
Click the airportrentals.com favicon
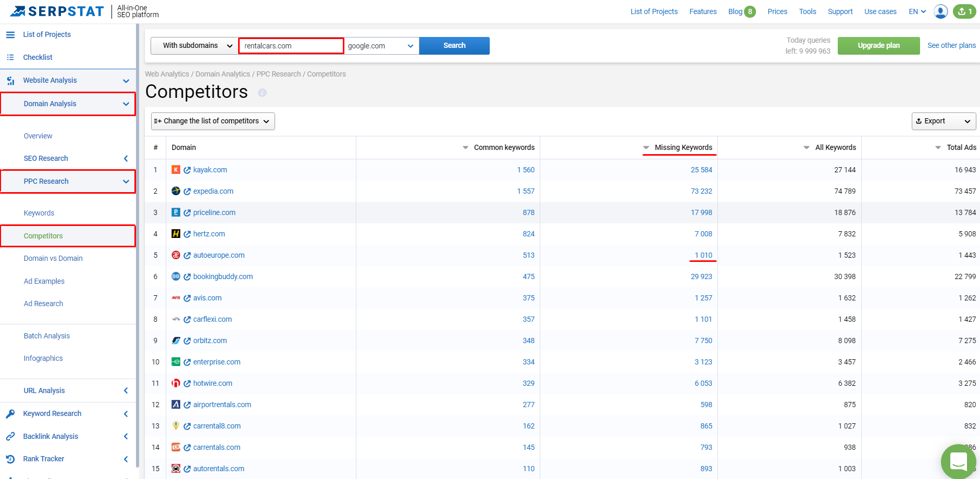176,405
